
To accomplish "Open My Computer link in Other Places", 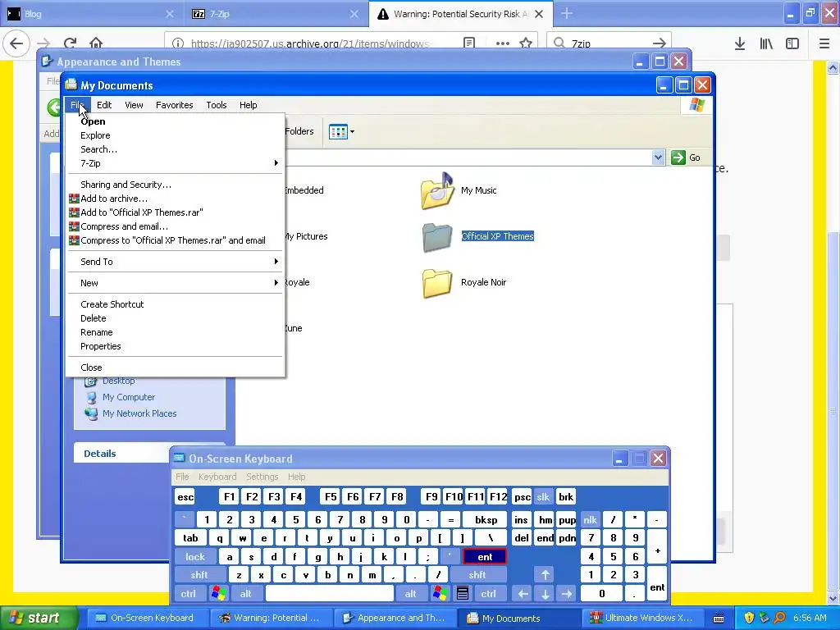I will point(129,398).
